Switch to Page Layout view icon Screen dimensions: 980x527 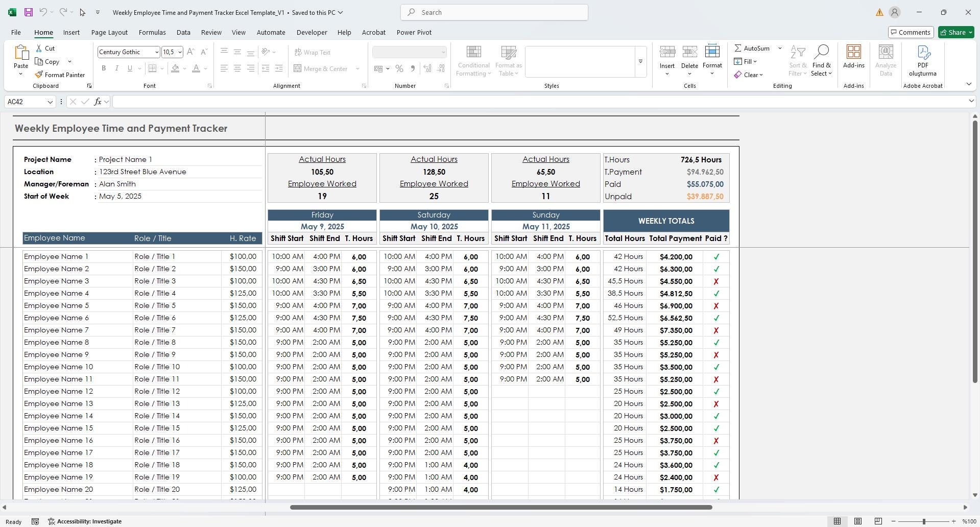tap(858, 521)
